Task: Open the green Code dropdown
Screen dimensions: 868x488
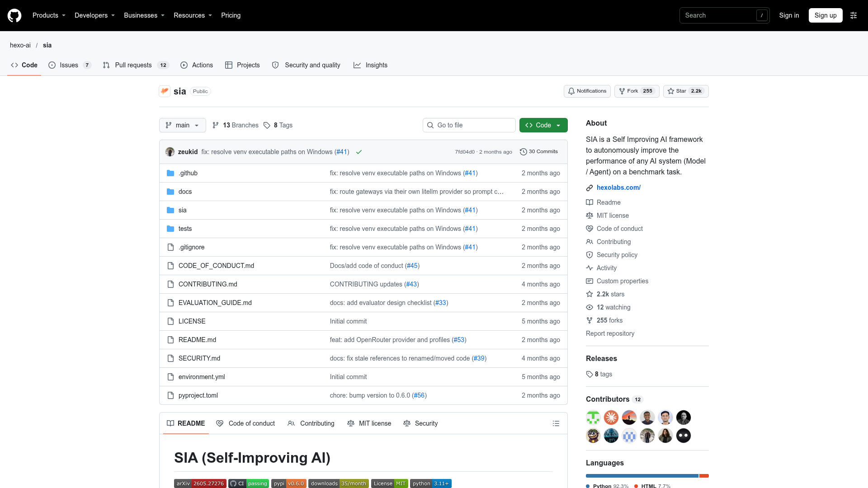Action: [543, 125]
